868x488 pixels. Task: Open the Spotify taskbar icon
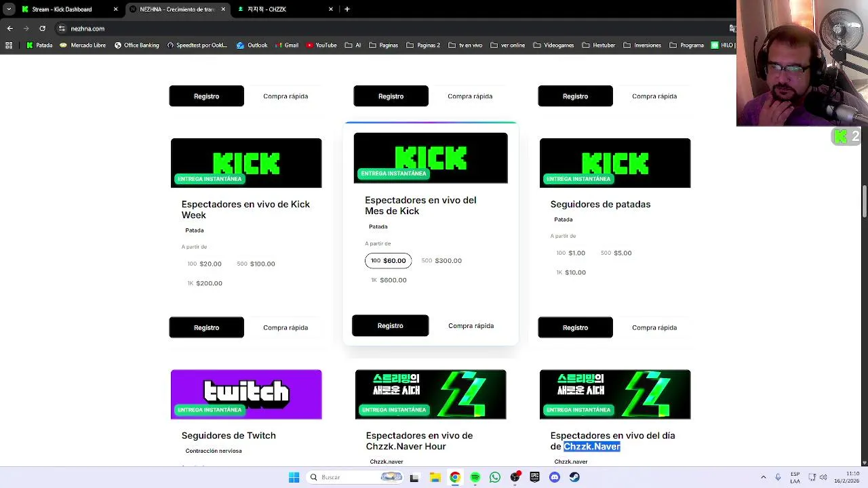pyautogui.click(x=475, y=477)
